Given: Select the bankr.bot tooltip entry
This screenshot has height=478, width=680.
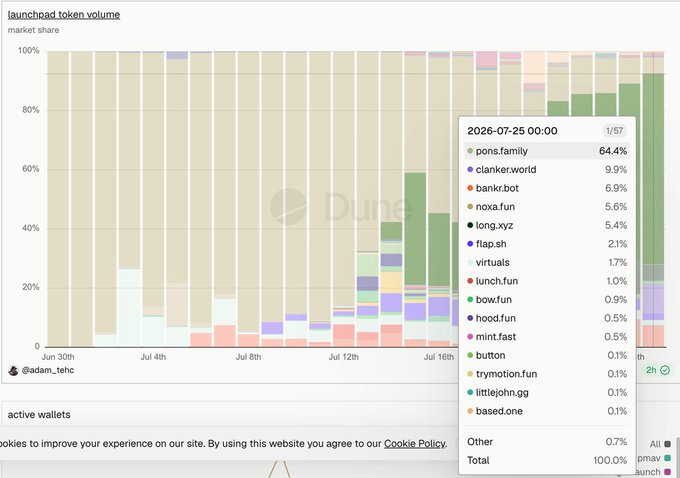Looking at the screenshot, I should [547, 188].
